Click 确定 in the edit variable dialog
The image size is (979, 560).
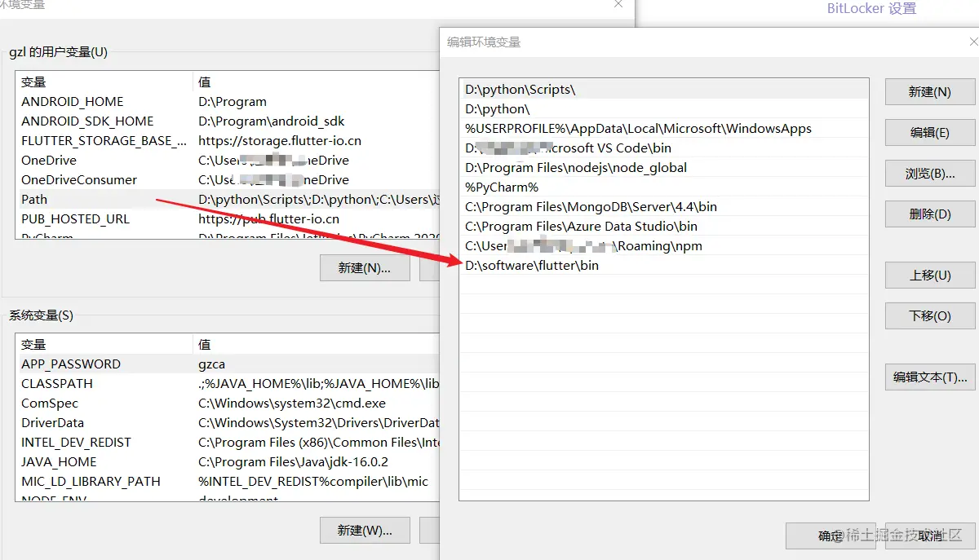[x=831, y=536]
